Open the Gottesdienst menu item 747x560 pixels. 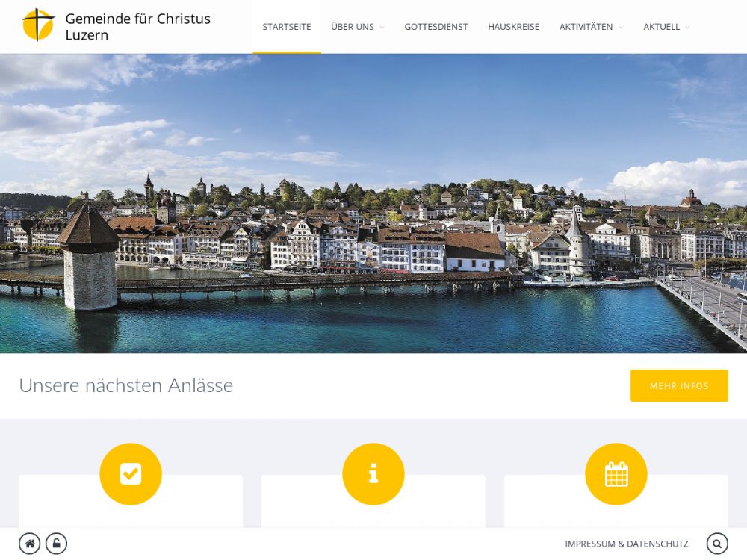(x=436, y=27)
